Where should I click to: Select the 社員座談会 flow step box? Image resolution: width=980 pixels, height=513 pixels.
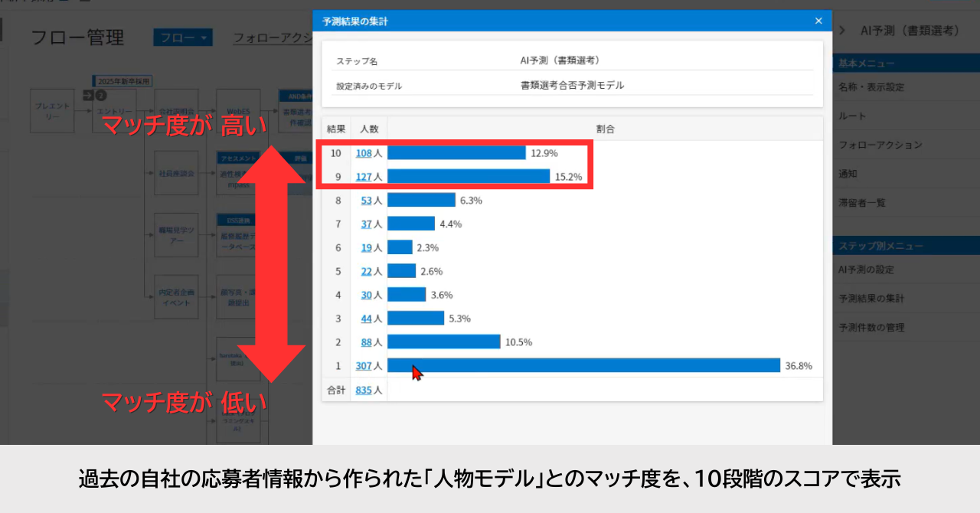(x=176, y=174)
